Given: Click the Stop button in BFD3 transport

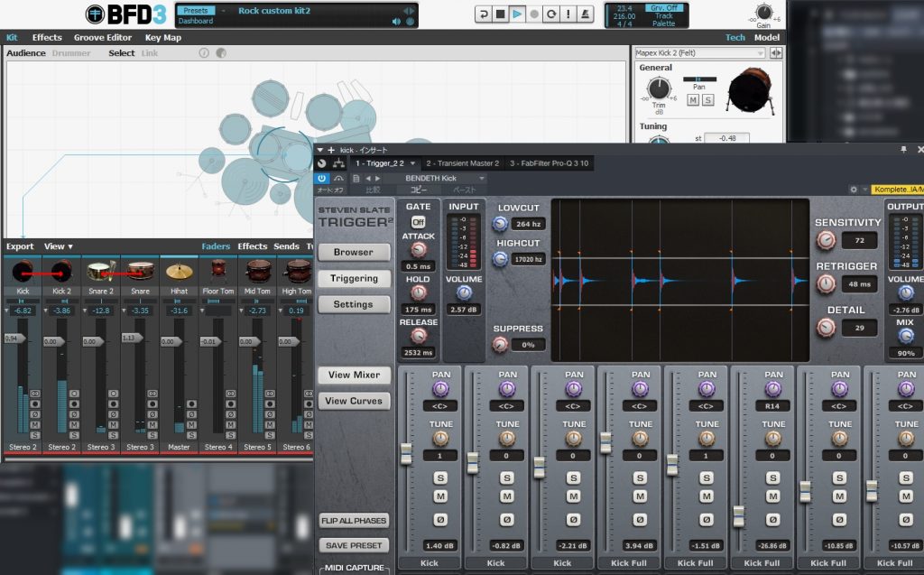Looking at the screenshot, I should click(500, 14).
